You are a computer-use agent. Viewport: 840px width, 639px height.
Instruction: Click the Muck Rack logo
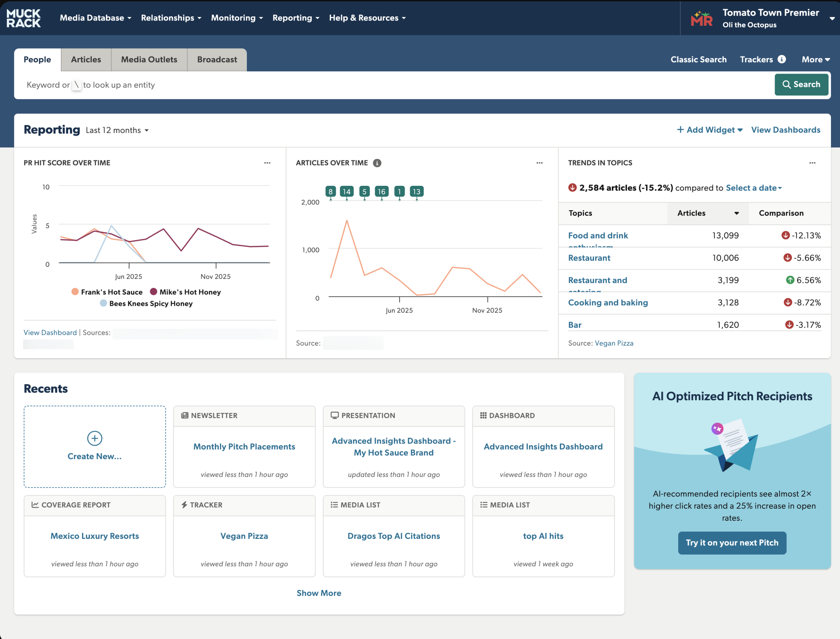pyautogui.click(x=24, y=18)
